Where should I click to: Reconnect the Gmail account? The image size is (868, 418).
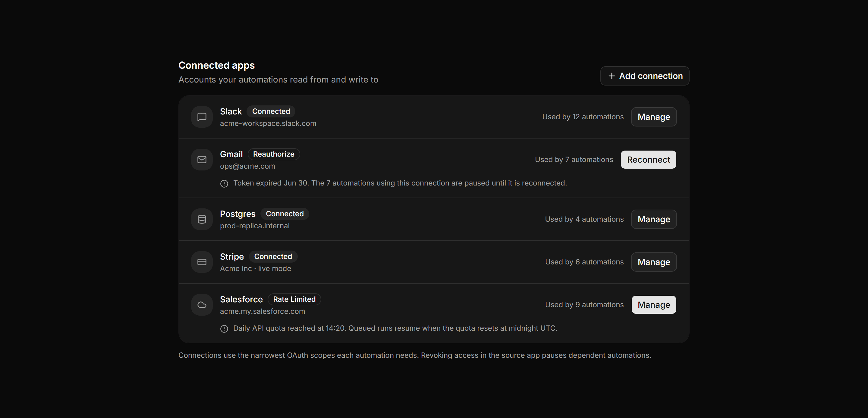[648, 160]
